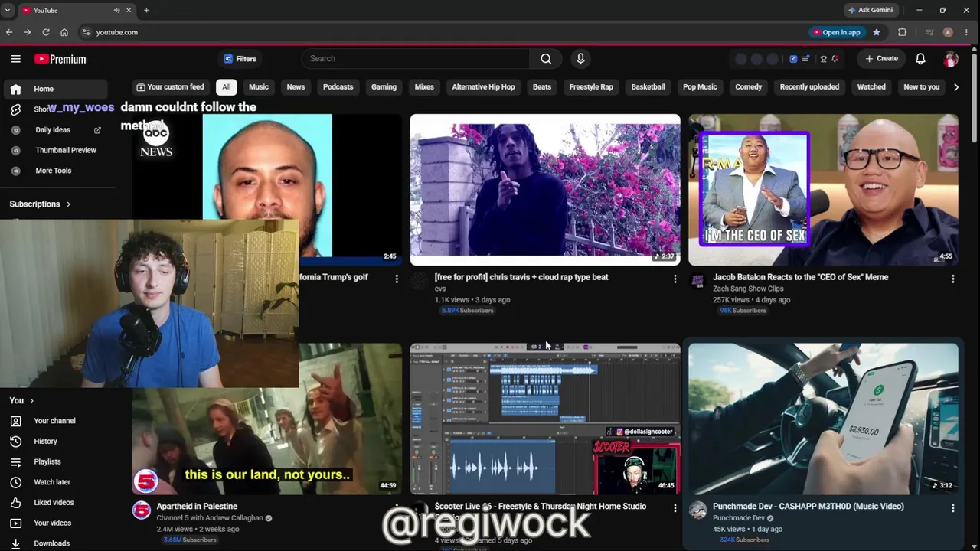The height and width of the screenshot is (551, 980).
Task: Open a new browser tab
Action: pos(146,11)
